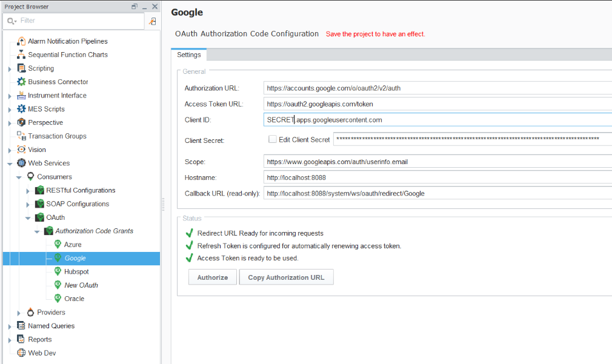Expand the RESTful Configurations node
Image resolution: width=612 pixels, height=364 pixels.
(x=28, y=191)
